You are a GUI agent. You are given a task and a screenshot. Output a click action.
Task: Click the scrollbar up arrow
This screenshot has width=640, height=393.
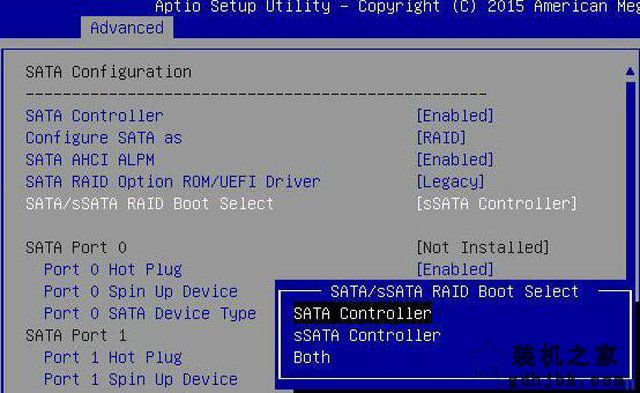pos(630,71)
